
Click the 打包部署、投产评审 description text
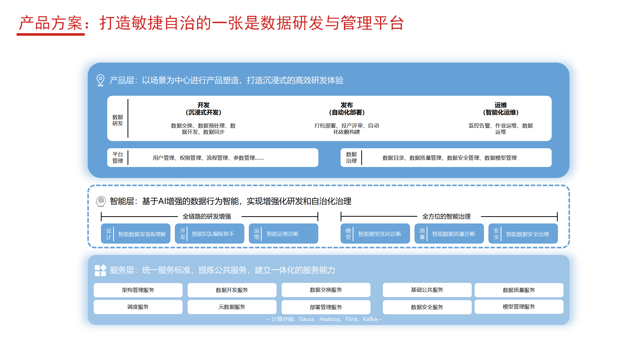[347, 129]
